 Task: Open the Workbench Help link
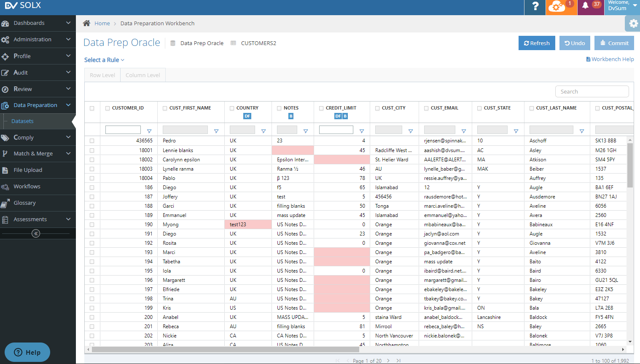[610, 59]
